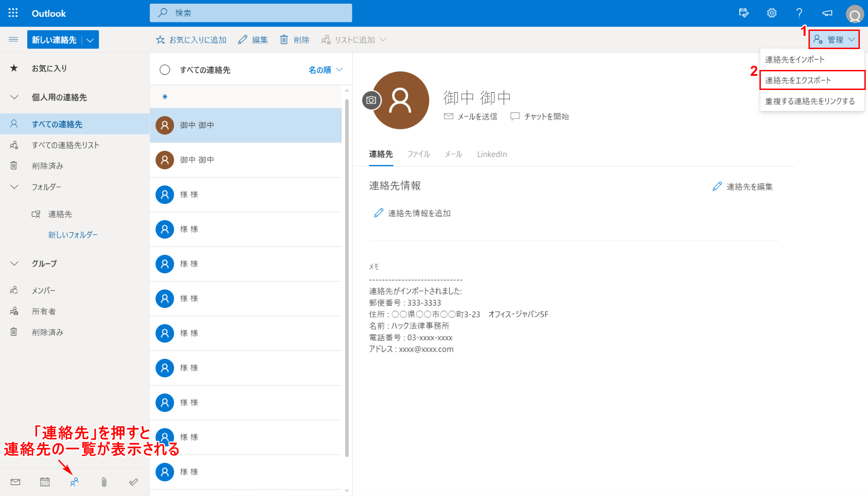This screenshot has height=496, width=868.
Task: Open the Calendar icon in bottom bar
Action: pyautogui.click(x=45, y=482)
